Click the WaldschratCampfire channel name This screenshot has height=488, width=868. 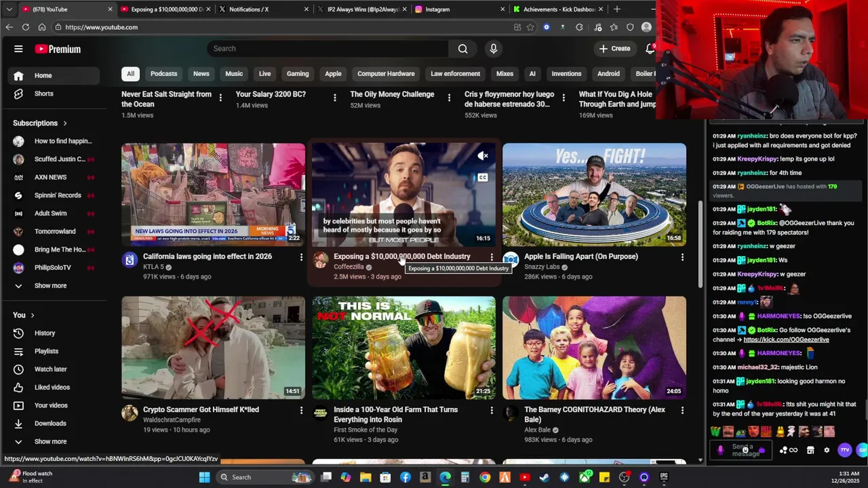tap(172, 420)
